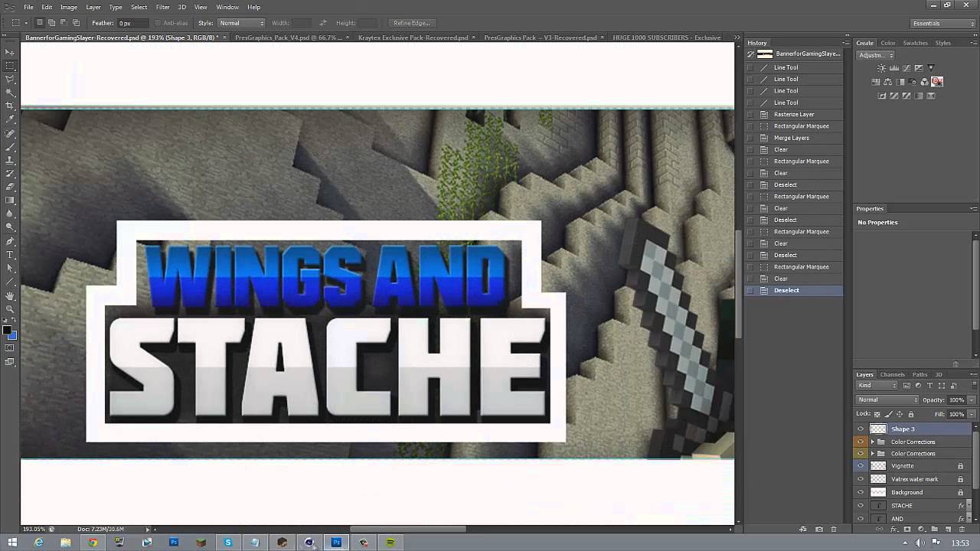Create a new layer via Layers panel icon
This screenshot has width=980, height=551.
pyautogui.click(x=948, y=529)
